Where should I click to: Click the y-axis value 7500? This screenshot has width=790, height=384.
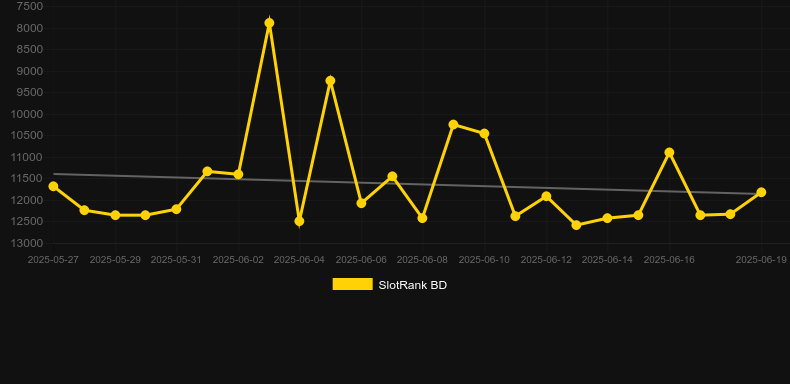tap(30, 7)
